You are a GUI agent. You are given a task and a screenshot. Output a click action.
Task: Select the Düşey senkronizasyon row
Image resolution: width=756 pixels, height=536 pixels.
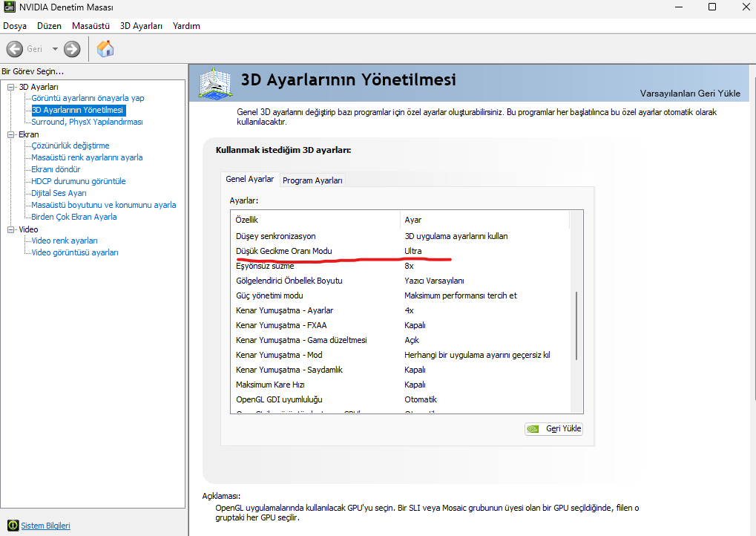coord(400,236)
